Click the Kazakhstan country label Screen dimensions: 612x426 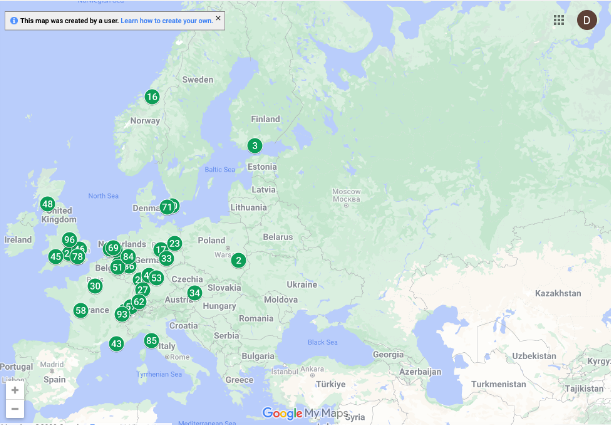558,293
